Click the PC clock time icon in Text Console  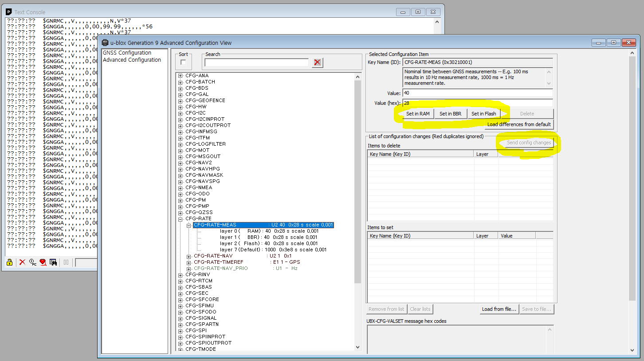[x=33, y=262]
